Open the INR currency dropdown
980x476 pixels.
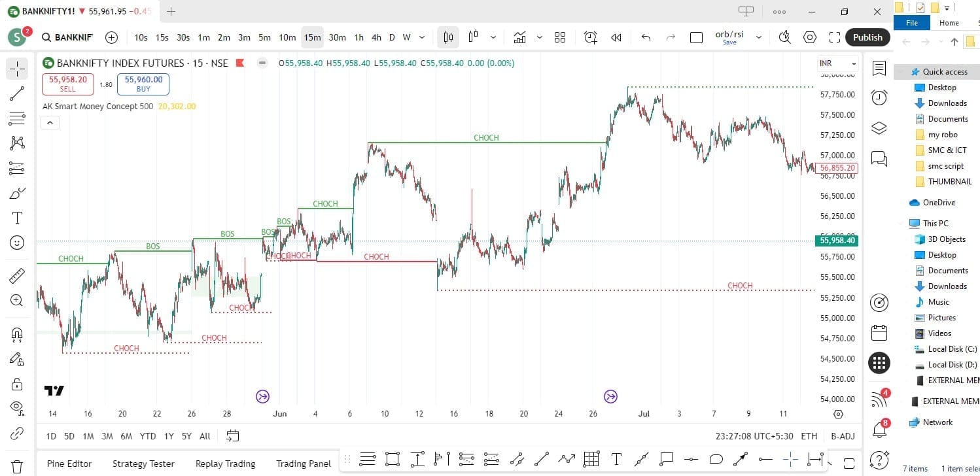[837, 63]
